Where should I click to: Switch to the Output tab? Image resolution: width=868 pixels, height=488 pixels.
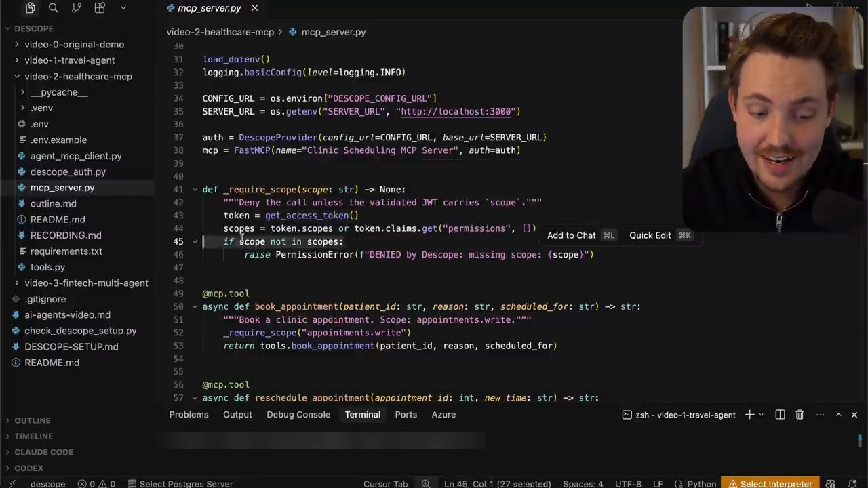click(237, 415)
